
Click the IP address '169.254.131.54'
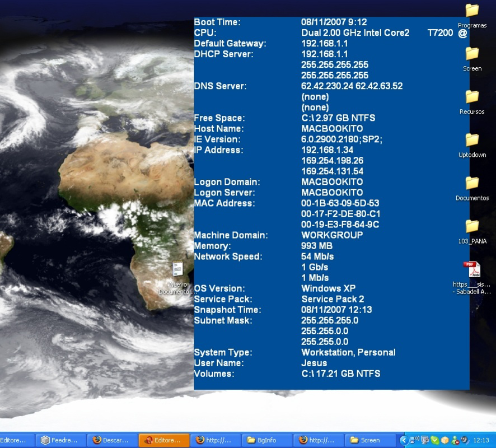pos(332,171)
